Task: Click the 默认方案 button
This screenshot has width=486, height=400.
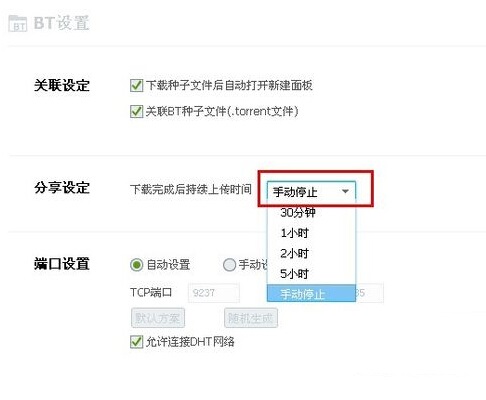Action: (158, 318)
